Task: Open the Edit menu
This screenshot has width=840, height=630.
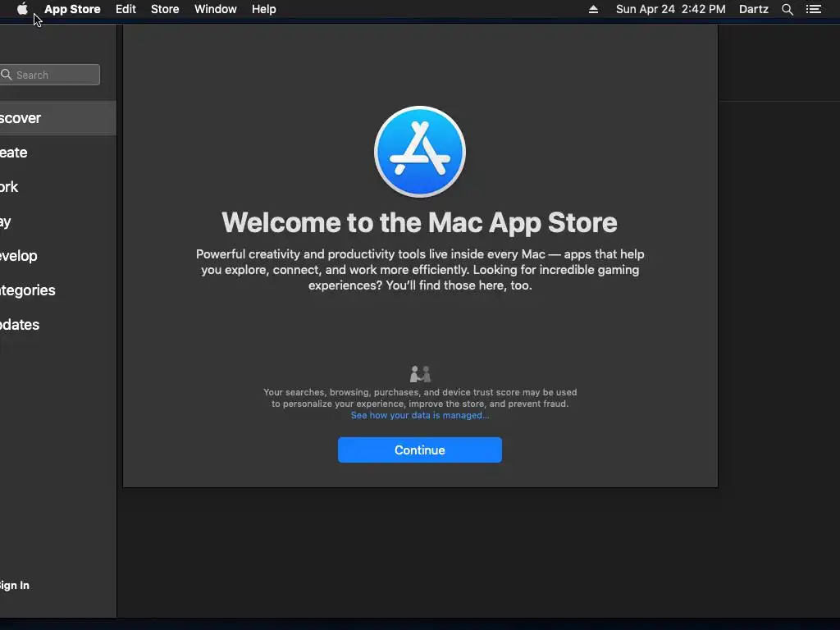Action: (126, 9)
